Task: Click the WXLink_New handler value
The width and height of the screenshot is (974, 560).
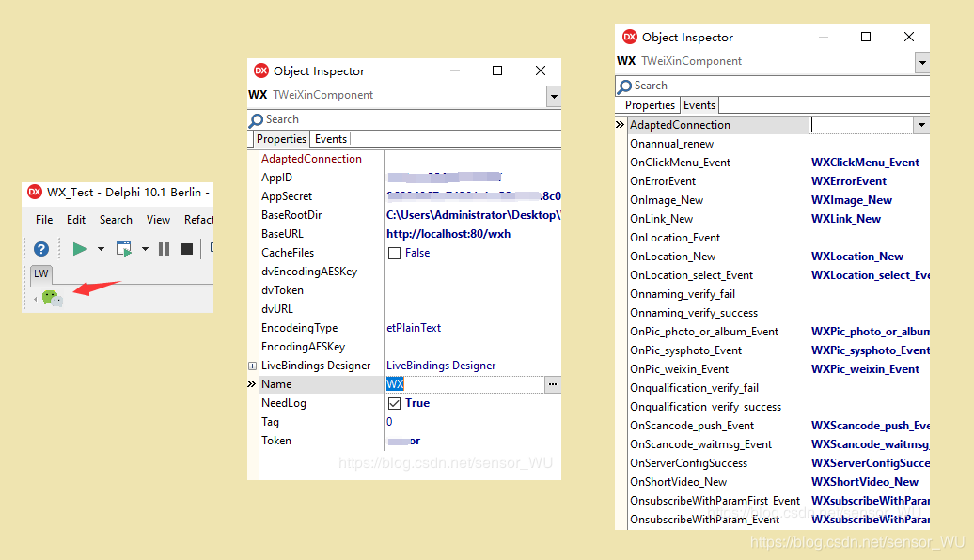Action: click(x=845, y=219)
